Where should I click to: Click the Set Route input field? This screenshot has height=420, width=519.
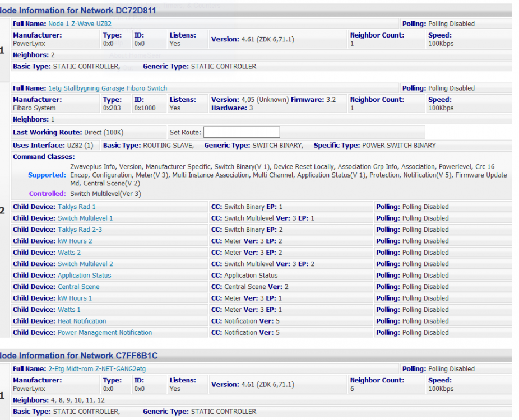click(241, 132)
